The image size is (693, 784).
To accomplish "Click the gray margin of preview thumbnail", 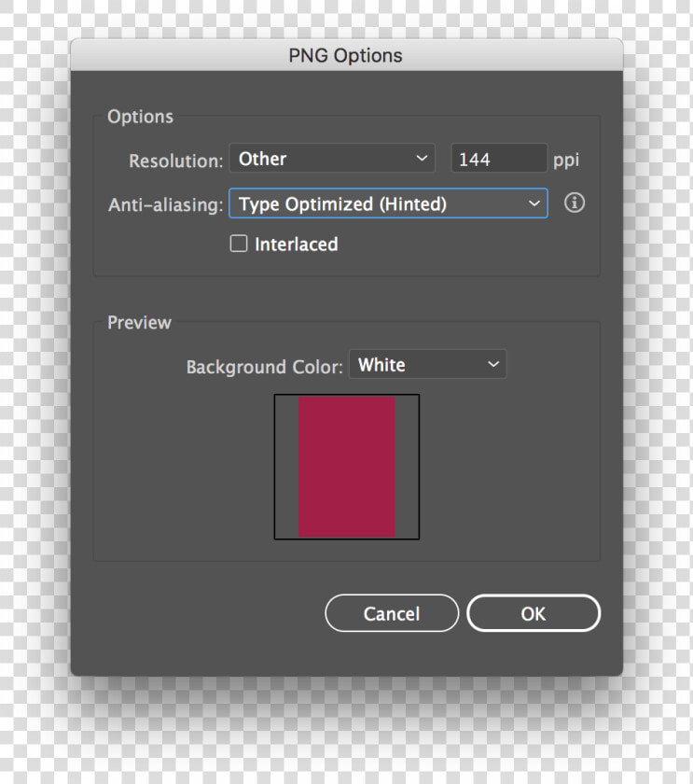I will 286,467.
